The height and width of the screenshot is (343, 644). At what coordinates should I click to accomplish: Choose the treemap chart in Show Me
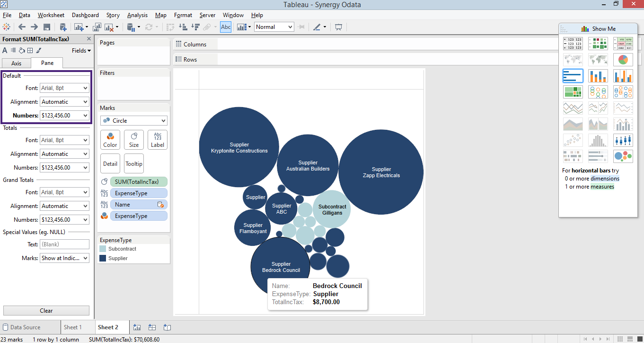click(573, 92)
